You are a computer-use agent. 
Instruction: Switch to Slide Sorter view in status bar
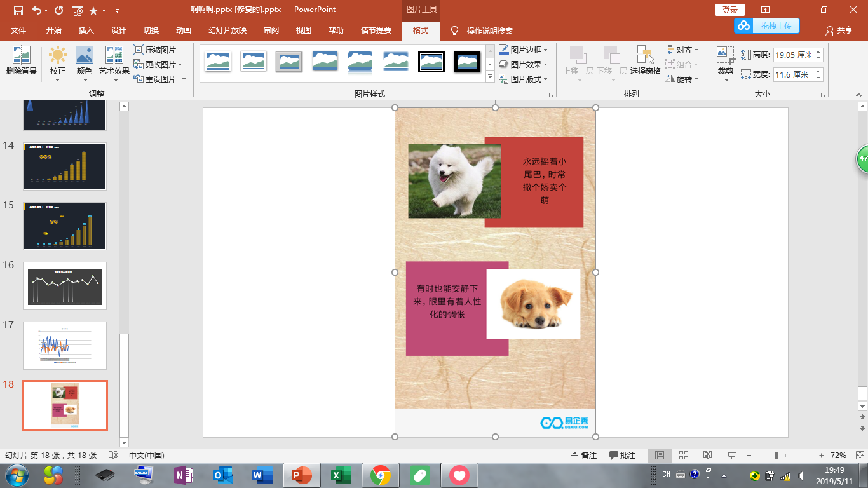click(684, 456)
